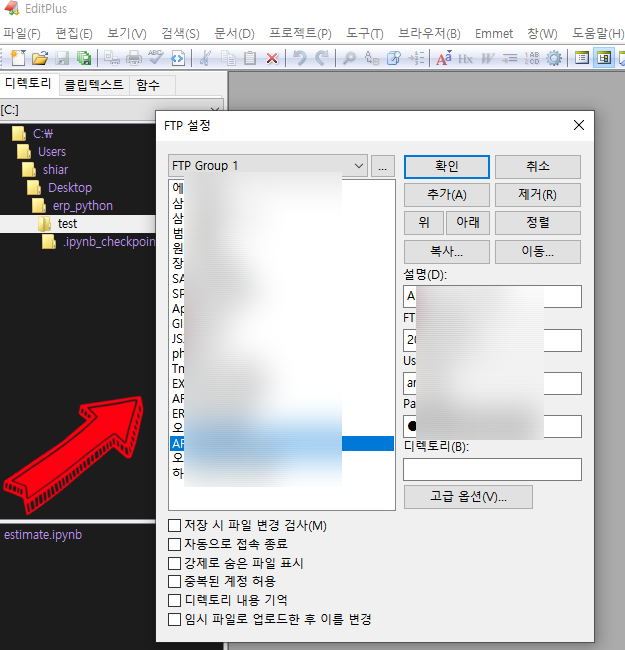This screenshot has width=625, height=650.
Task: Check 중복된 계정 허용 option
Action: point(174,581)
